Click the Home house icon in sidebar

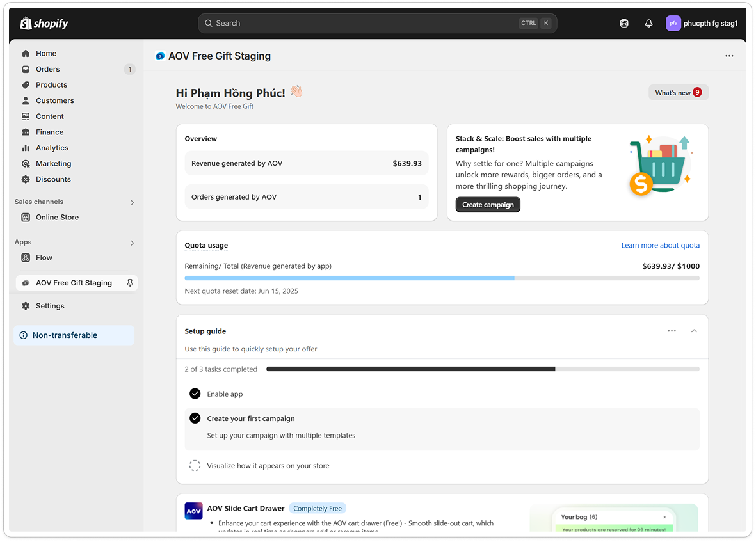(x=26, y=54)
